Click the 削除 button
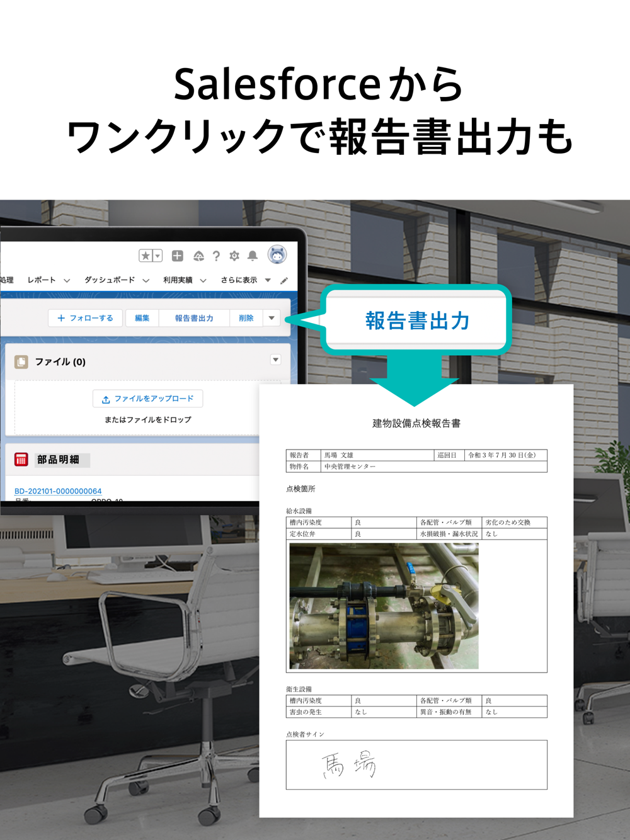The image size is (630, 840). click(246, 318)
